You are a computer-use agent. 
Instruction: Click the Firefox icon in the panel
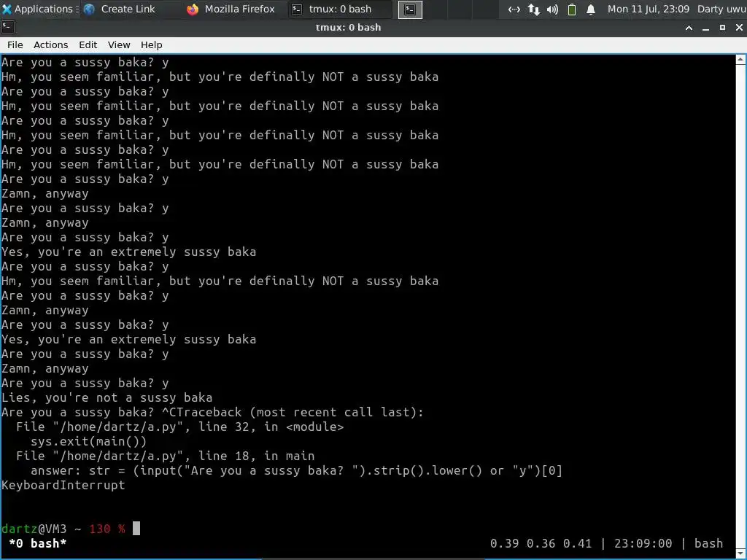tap(193, 9)
